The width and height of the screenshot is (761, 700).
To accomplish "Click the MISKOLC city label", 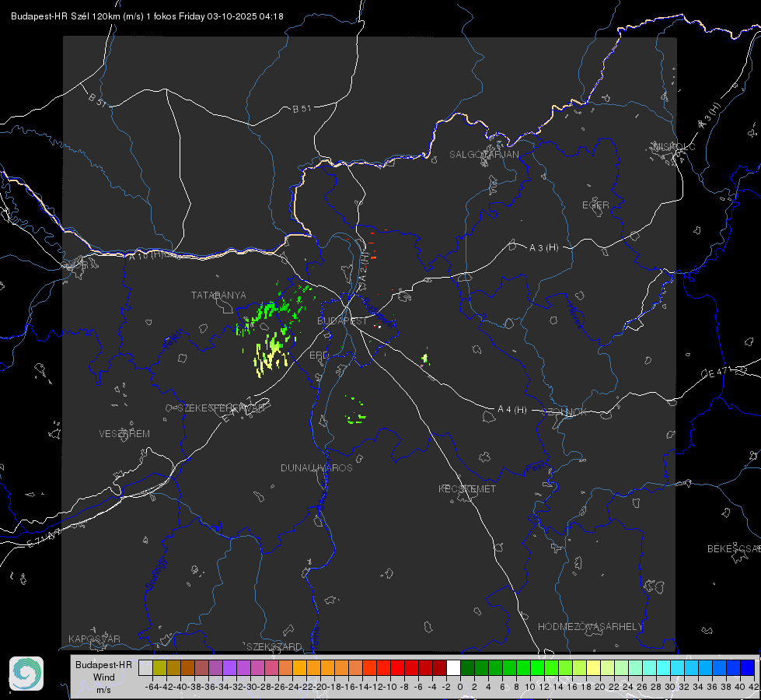I will (x=673, y=146).
